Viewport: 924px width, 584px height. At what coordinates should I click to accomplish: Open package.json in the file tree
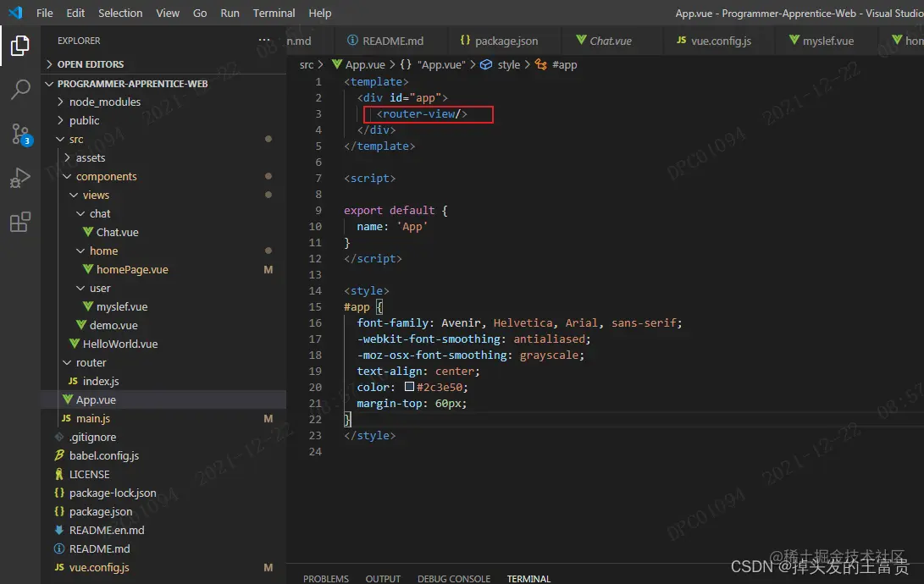pos(163,511)
